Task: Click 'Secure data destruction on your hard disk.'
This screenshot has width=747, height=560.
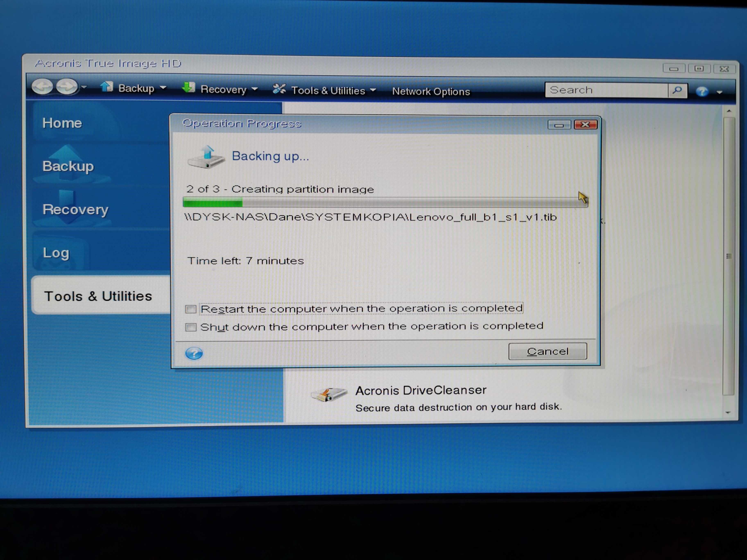Action: (x=459, y=407)
